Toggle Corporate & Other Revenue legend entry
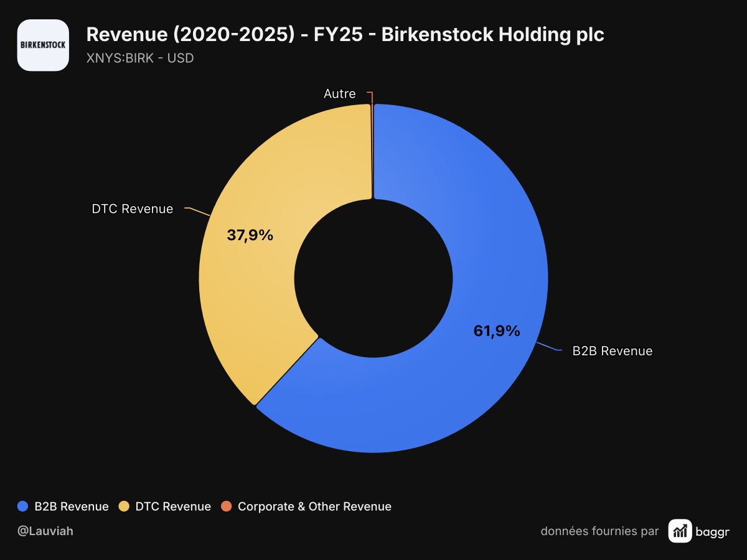The height and width of the screenshot is (560, 747). coord(306,506)
